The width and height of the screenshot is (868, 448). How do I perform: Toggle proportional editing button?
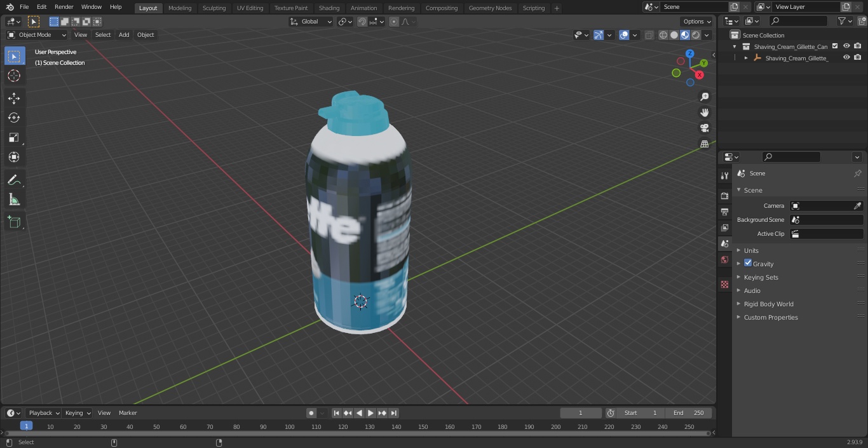point(394,22)
